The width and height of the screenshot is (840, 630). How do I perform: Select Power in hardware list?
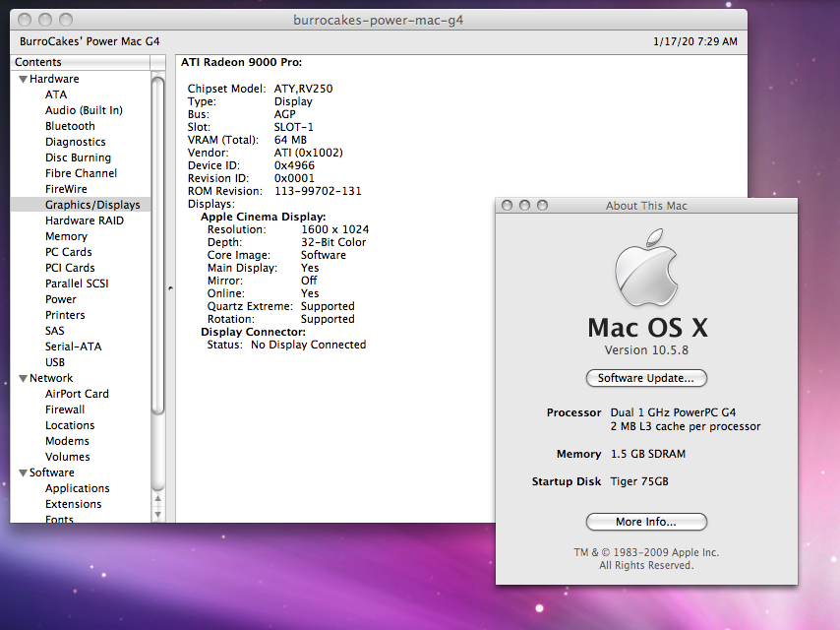61,299
